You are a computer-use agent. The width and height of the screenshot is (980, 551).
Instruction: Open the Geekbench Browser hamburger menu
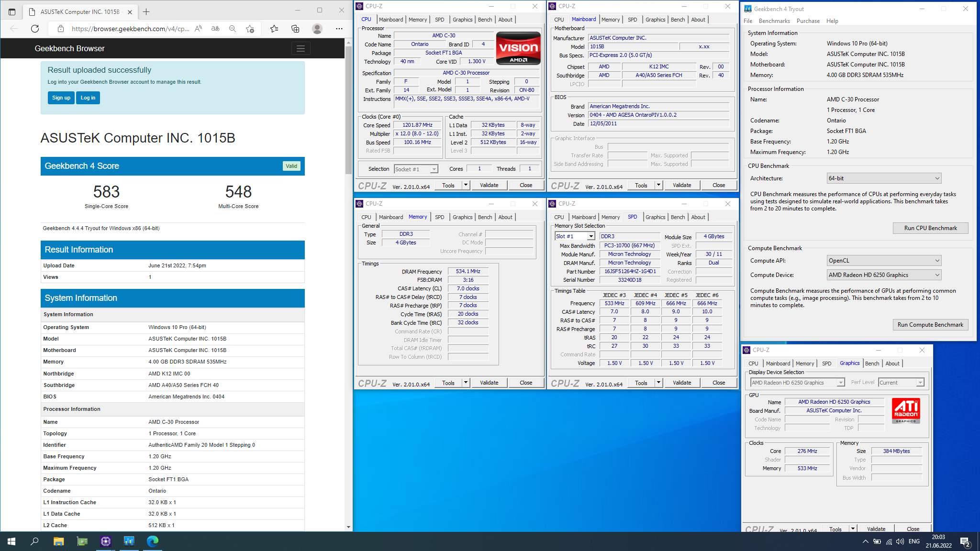pos(301,48)
